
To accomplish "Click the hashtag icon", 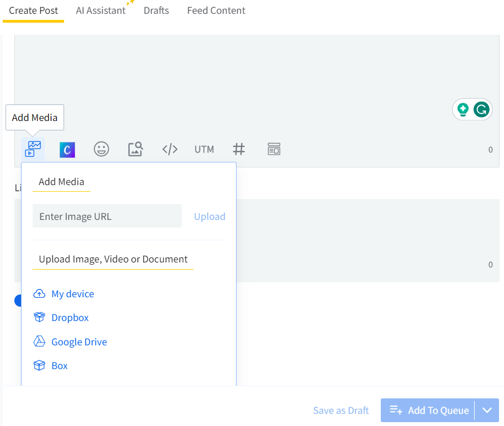I will tap(239, 149).
